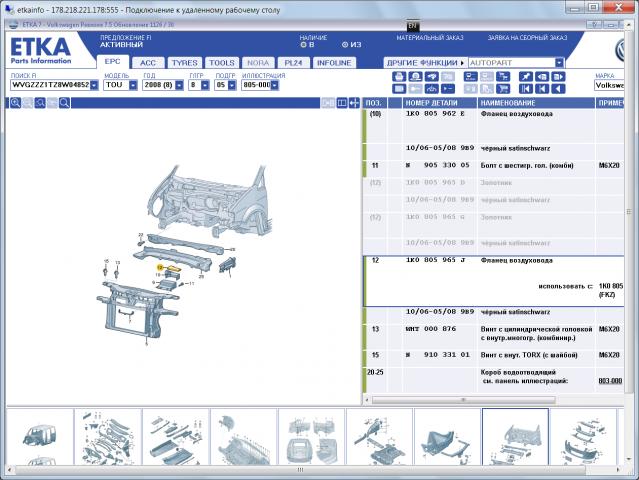Open the МАРКА dropdown showing Volkswagen
The height and width of the screenshot is (480, 639).
point(609,85)
